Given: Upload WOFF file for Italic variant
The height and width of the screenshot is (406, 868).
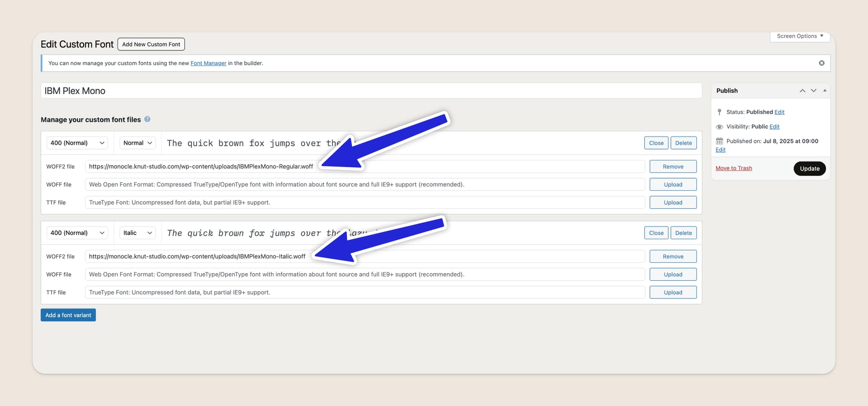Looking at the screenshot, I should (x=673, y=274).
